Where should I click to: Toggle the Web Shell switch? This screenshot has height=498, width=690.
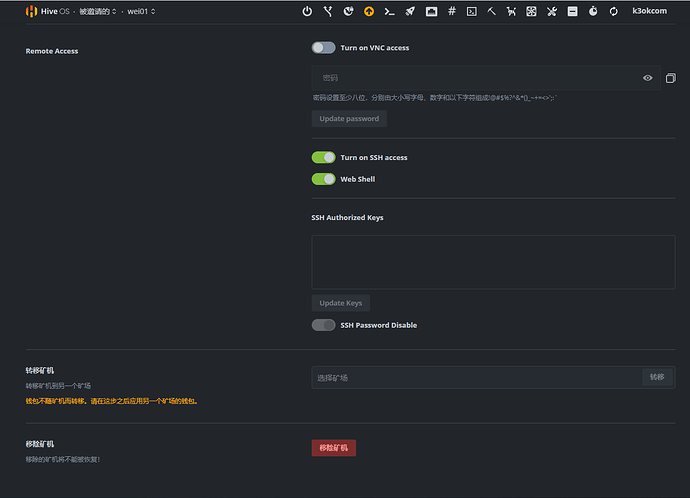pos(323,179)
